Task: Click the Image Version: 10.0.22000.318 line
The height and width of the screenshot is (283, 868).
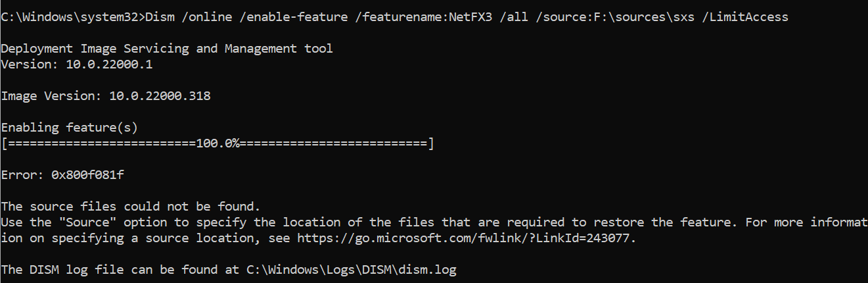Action: (106, 96)
